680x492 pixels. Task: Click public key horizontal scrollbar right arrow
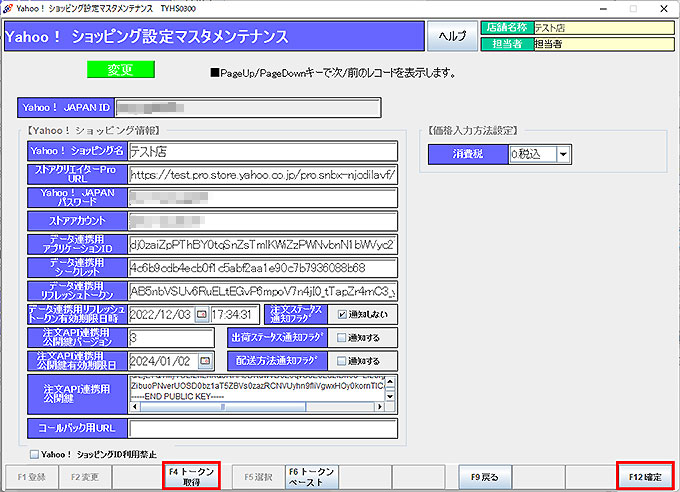tap(380, 407)
